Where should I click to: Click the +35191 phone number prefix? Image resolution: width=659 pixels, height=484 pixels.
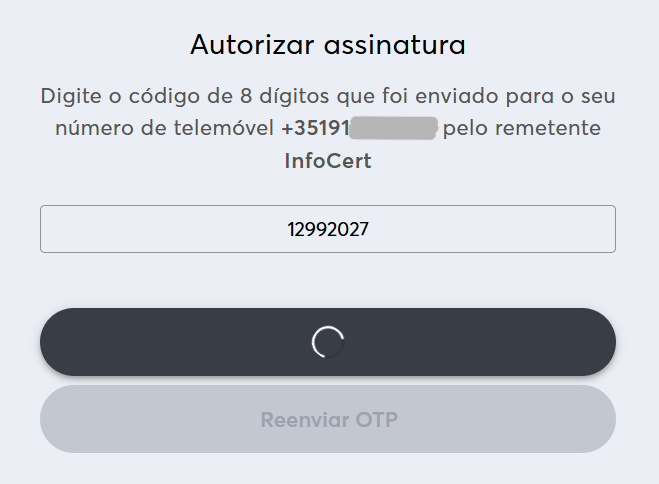click(x=316, y=129)
